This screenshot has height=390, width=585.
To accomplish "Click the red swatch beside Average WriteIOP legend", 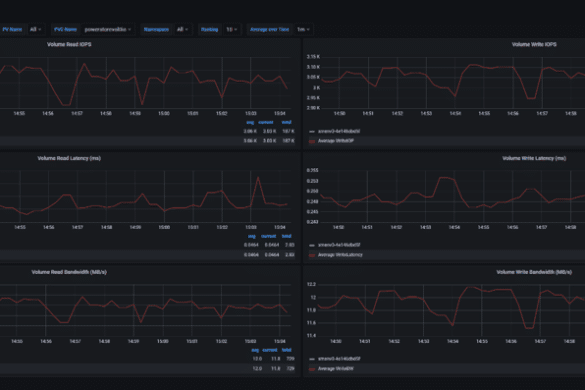I will point(312,141).
